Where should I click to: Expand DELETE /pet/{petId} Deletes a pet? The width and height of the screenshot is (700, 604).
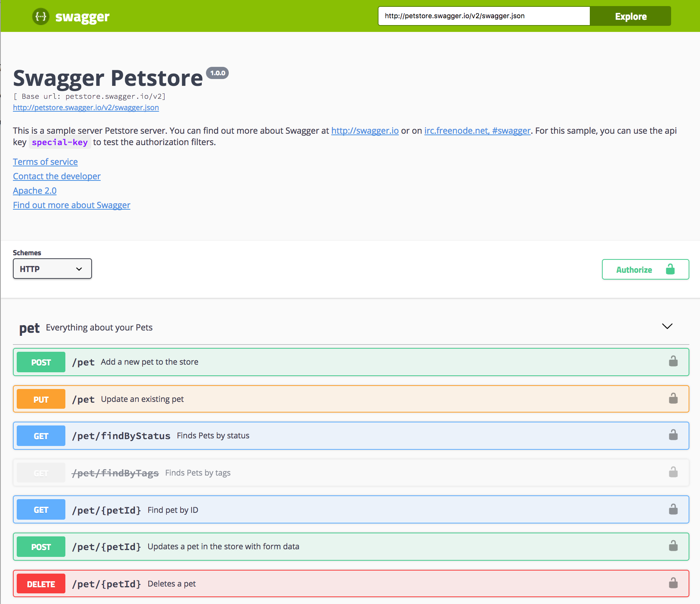coord(351,583)
